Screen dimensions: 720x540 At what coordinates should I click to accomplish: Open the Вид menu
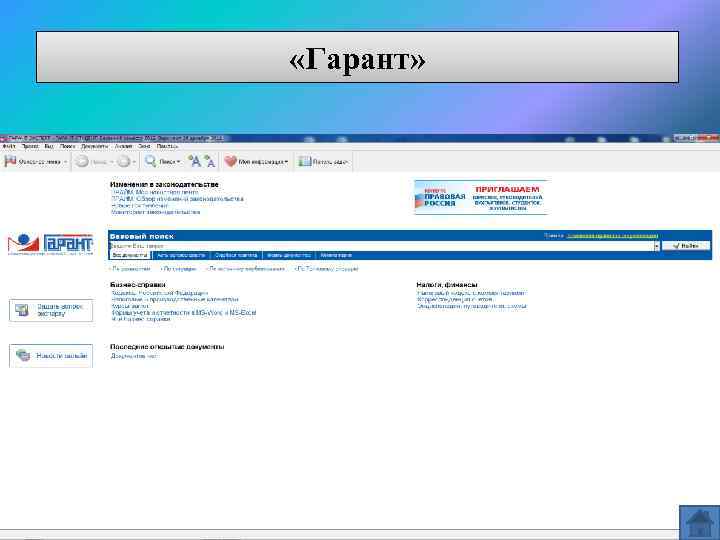(49, 146)
